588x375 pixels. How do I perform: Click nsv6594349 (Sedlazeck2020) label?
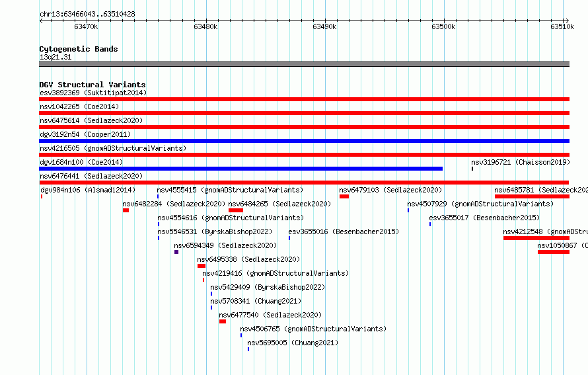pos(225,245)
